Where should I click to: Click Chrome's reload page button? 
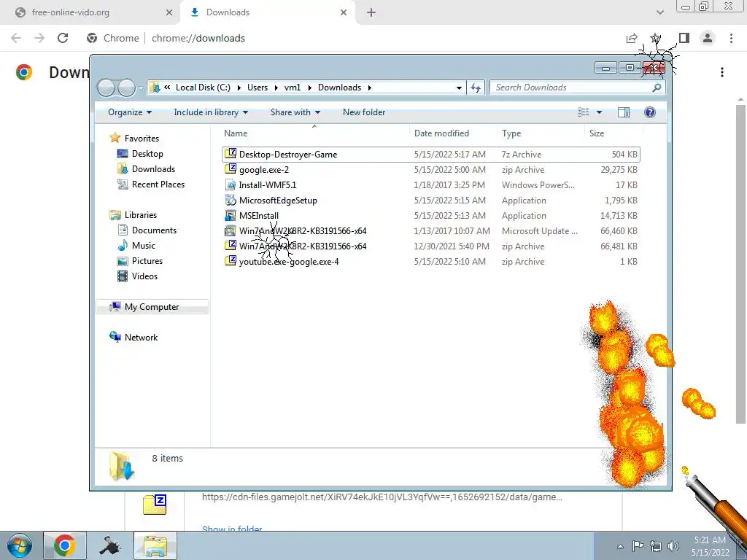point(63,38)
